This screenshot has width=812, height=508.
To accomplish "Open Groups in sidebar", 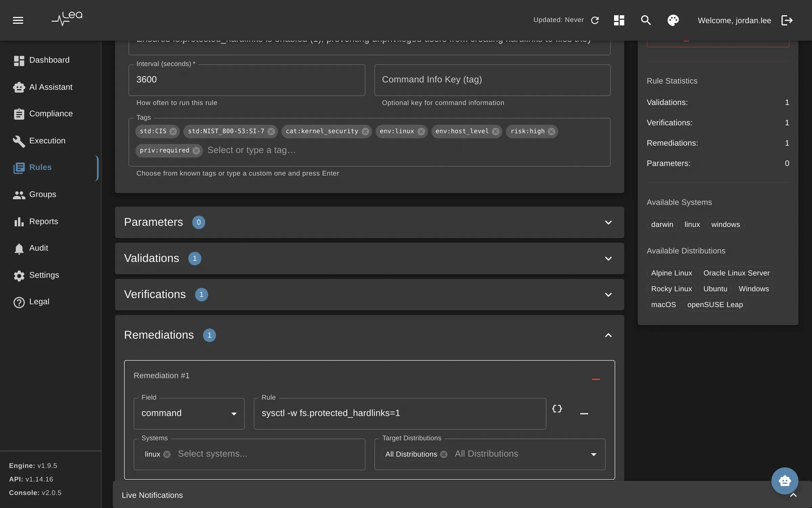I will pos(50,195).
